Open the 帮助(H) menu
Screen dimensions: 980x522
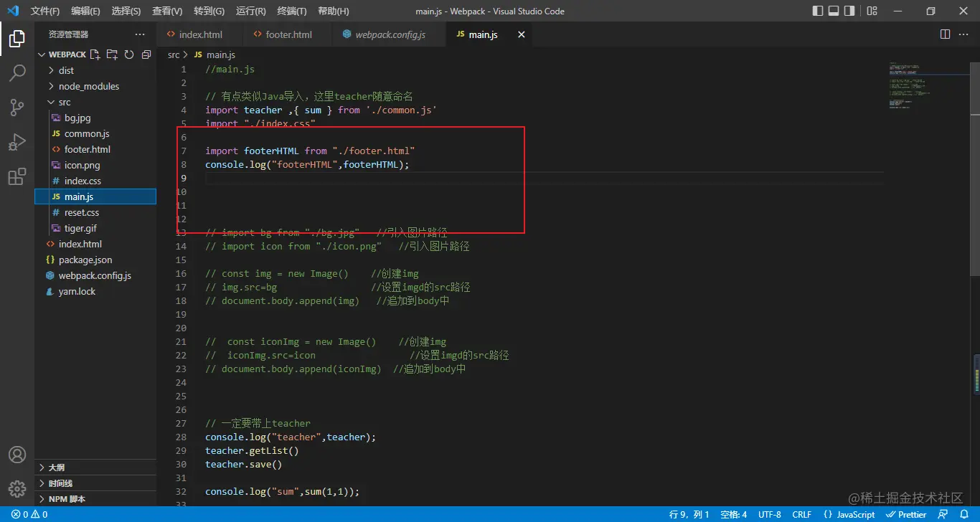pyautogui.click(x=333, y=11)
